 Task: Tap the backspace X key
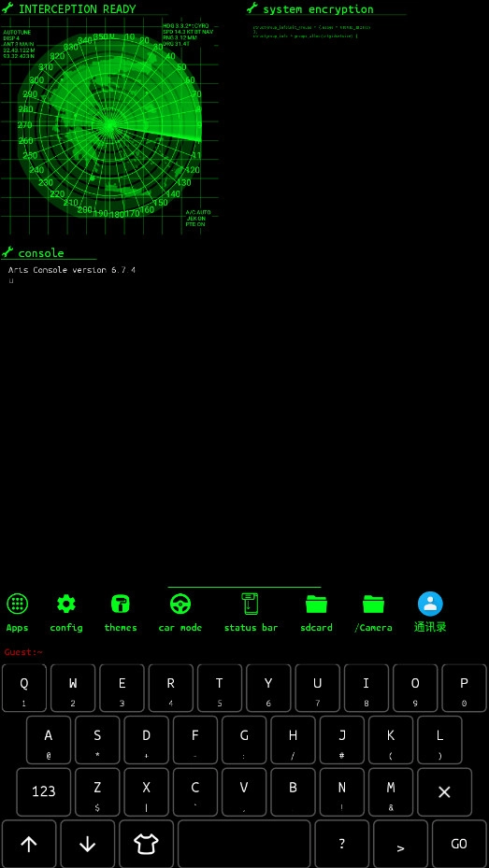coord(444,791)
